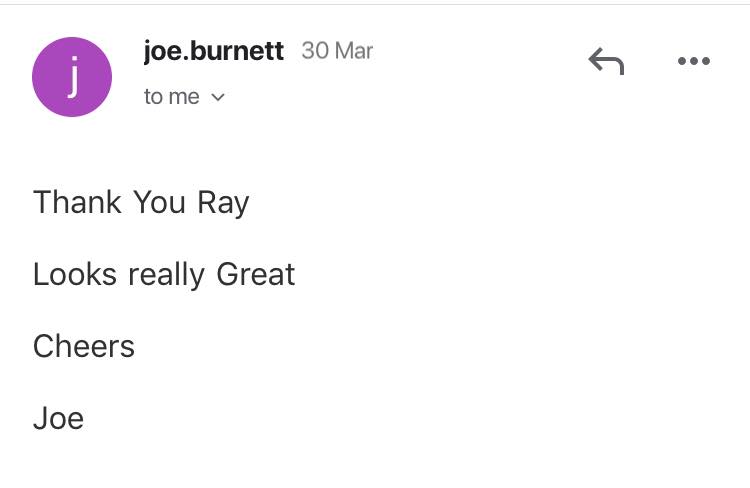
Task: Click the word 'You' in the greeting
Action: point(159,202)
